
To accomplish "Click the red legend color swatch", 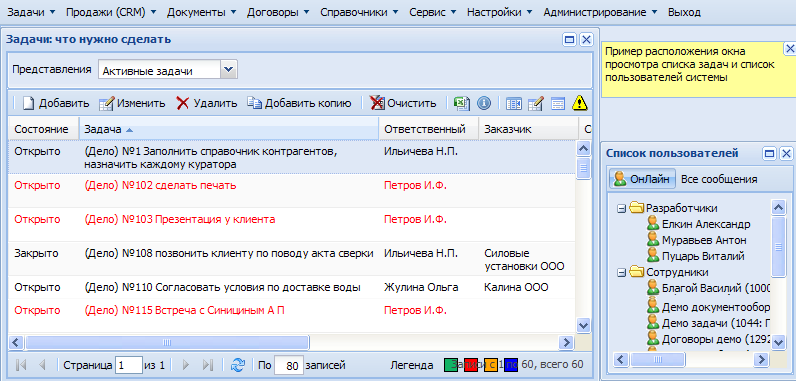I will click(471, 365).
